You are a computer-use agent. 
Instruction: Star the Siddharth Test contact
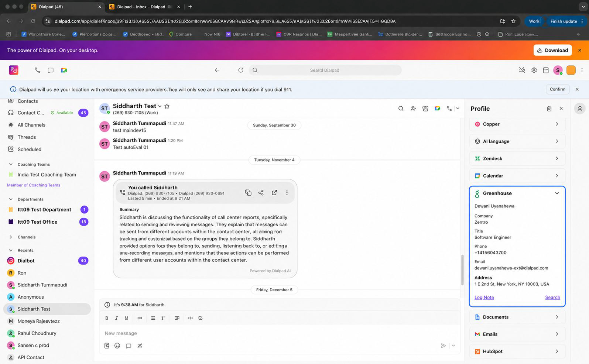coord(167,106)
